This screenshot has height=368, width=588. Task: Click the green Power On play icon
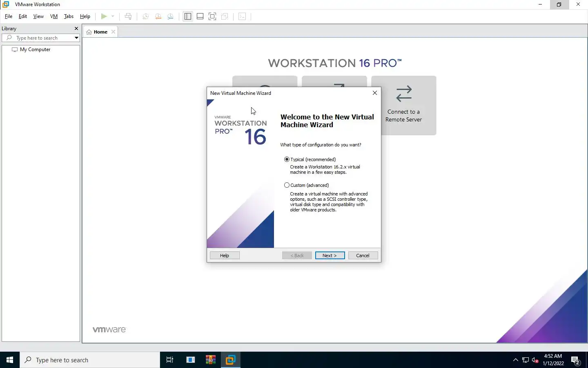[104, 16]
